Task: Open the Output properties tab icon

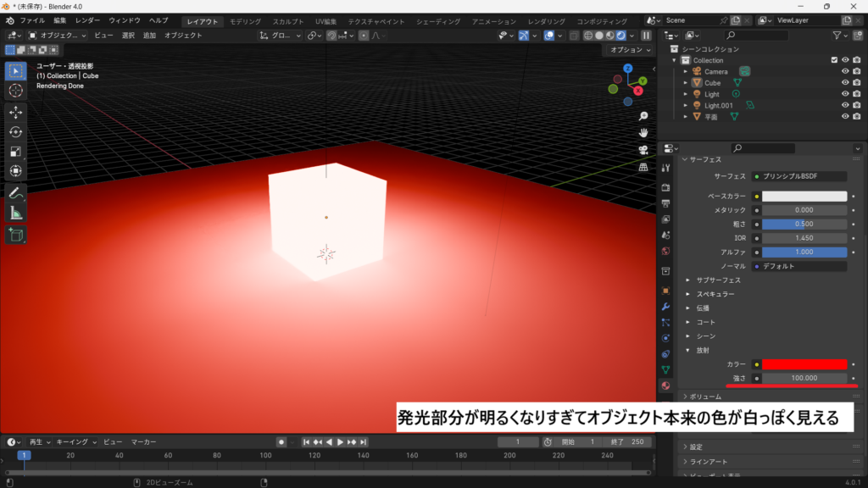Action: tap(665, 203)
